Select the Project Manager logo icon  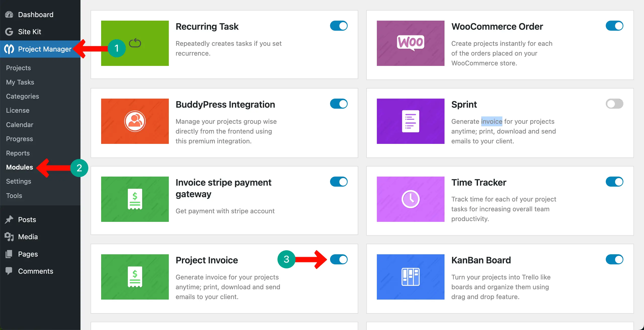point(9,49)
